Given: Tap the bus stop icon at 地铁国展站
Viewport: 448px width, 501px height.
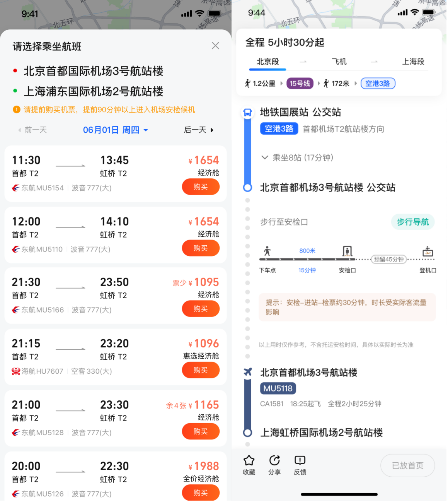Looking at the screenshot, I should pyautogui.click(x=247, y=113).
